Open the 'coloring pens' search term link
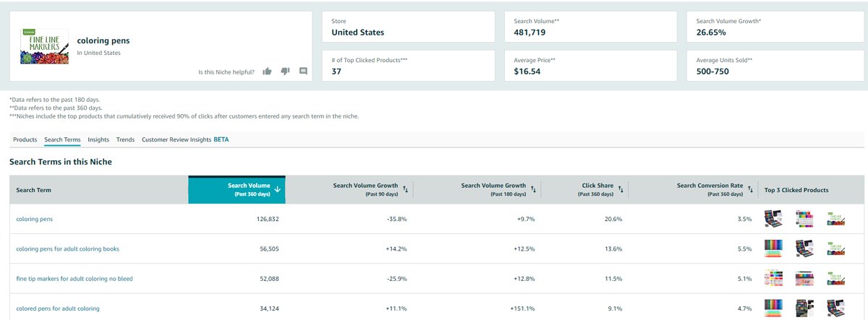This screenshot has height=320, width=868. (x=35, y=219)
